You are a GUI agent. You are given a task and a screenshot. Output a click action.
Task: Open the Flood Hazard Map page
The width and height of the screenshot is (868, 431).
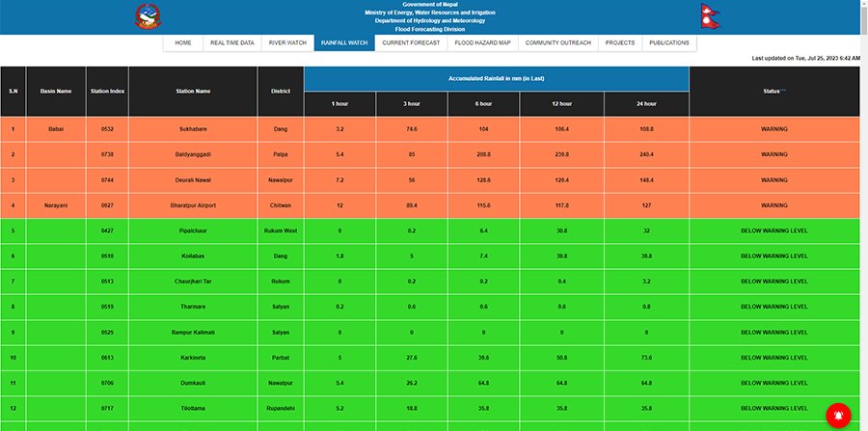[x=483, y=43]
